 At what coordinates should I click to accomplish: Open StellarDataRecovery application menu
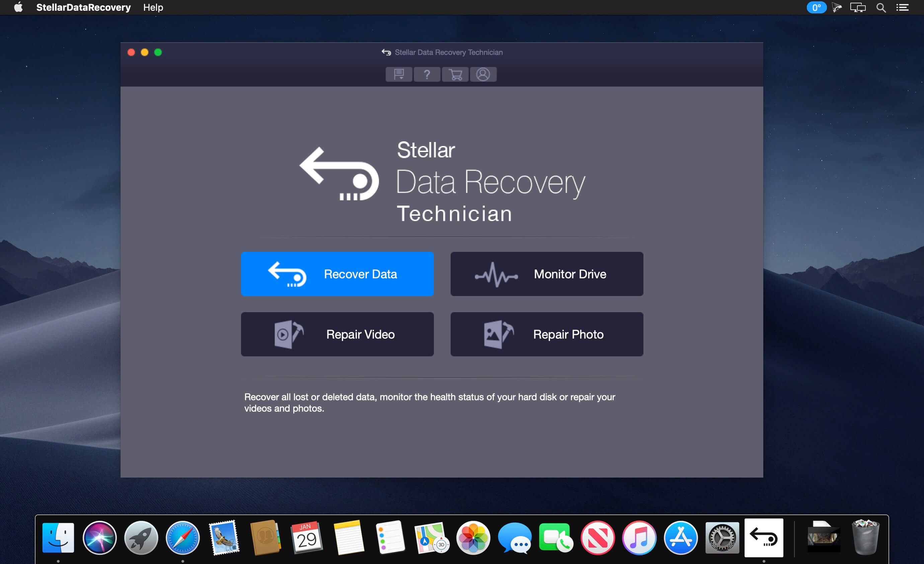(82, 7)
